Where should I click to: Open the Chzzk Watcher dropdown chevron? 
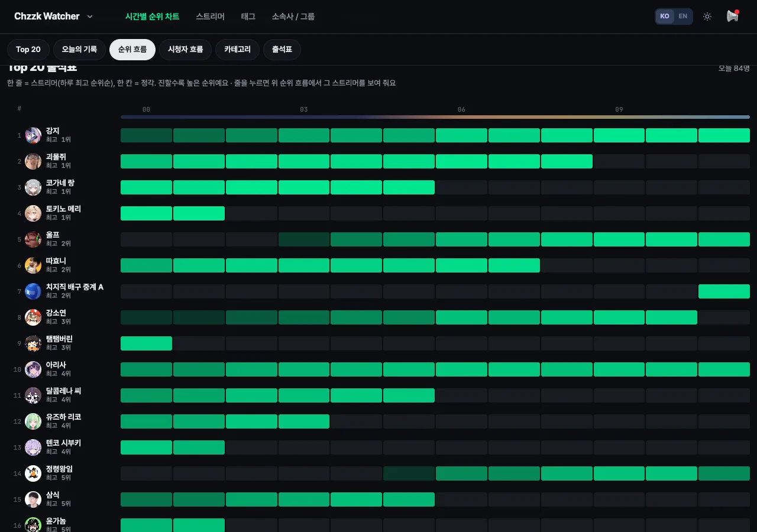[90, 17]
